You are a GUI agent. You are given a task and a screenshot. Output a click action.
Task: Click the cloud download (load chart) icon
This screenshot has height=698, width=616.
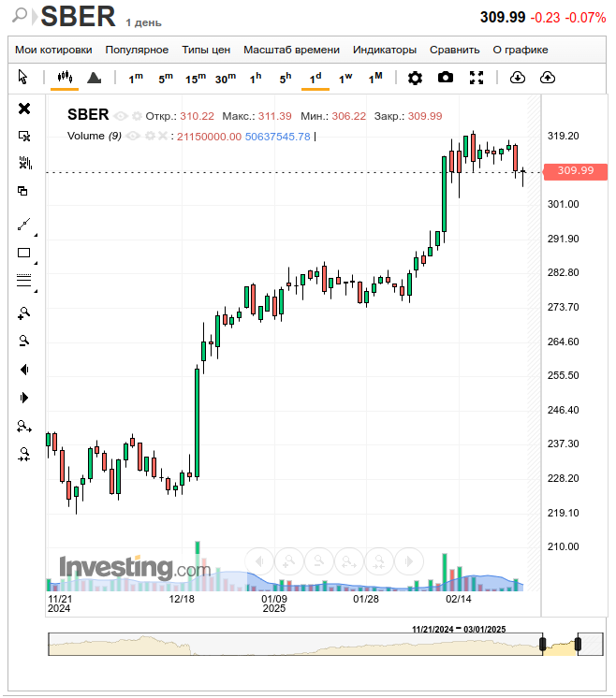517,78
